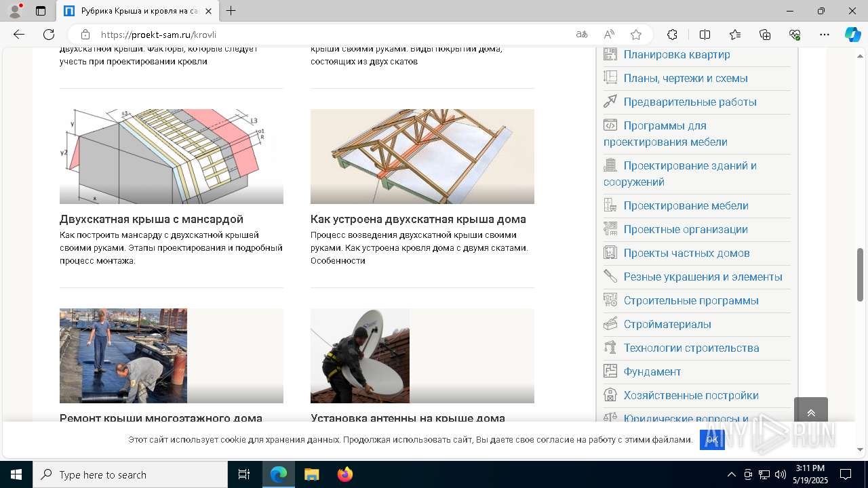Click the icon beside Проектирование мебели
The image size is (868, 488).
coord(610,205)
